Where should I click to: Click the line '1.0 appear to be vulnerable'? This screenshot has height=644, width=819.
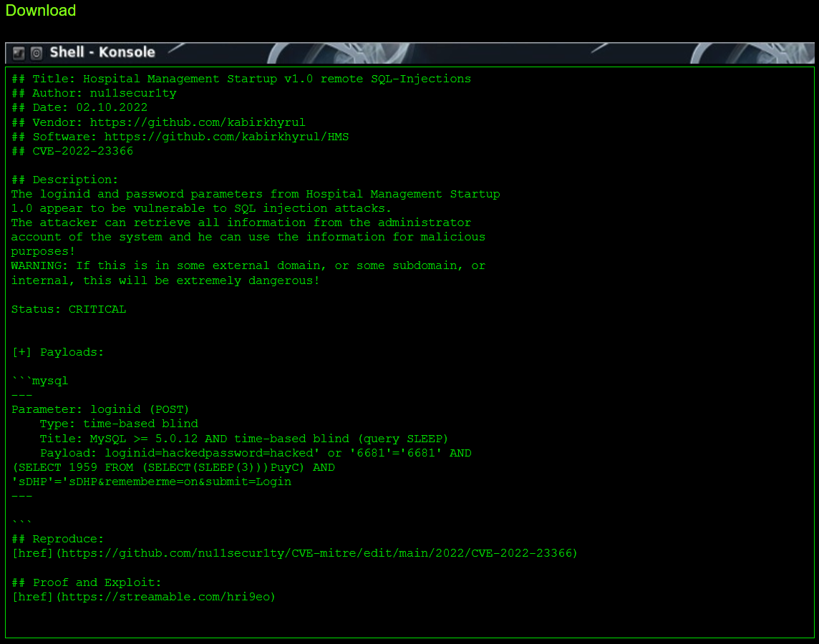202,208
